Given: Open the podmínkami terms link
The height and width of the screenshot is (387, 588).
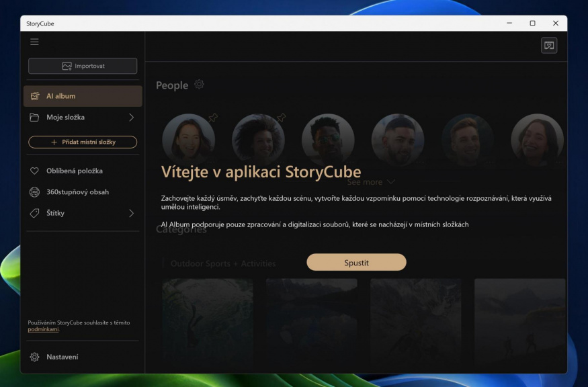Looking at the screenshot, I should click(x=43, y=330).
